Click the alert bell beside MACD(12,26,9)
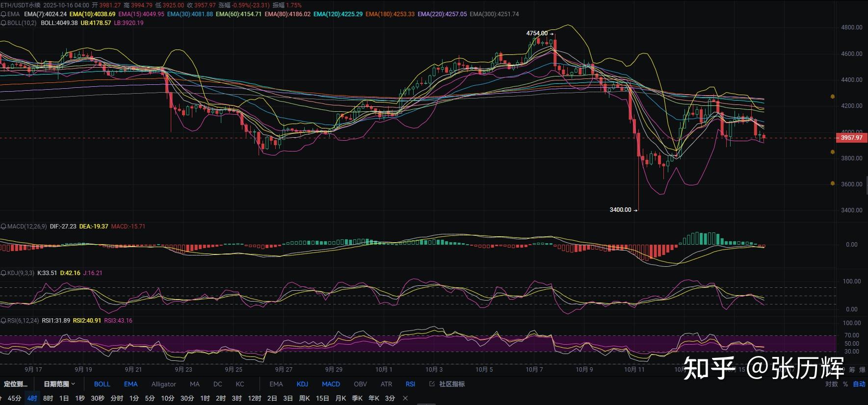 (x=3, y=227)
